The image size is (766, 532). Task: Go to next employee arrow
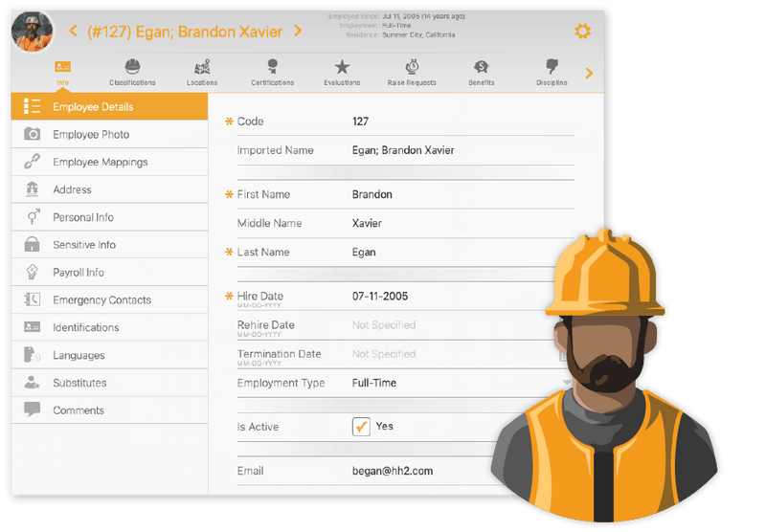298,32
